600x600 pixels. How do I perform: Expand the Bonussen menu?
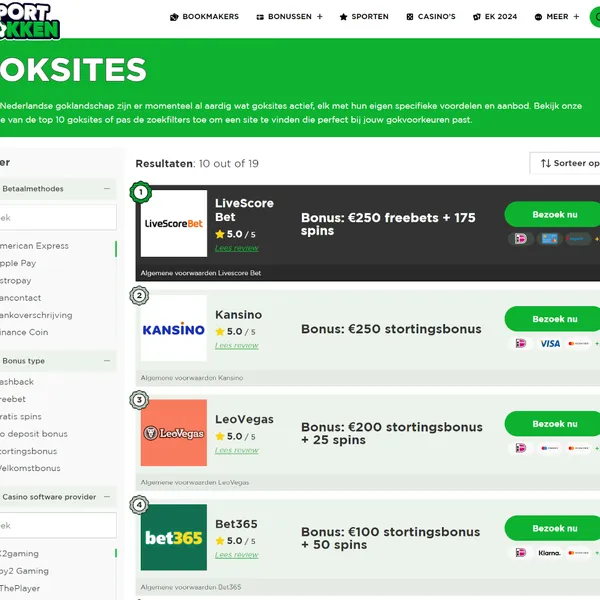(290, 17)
